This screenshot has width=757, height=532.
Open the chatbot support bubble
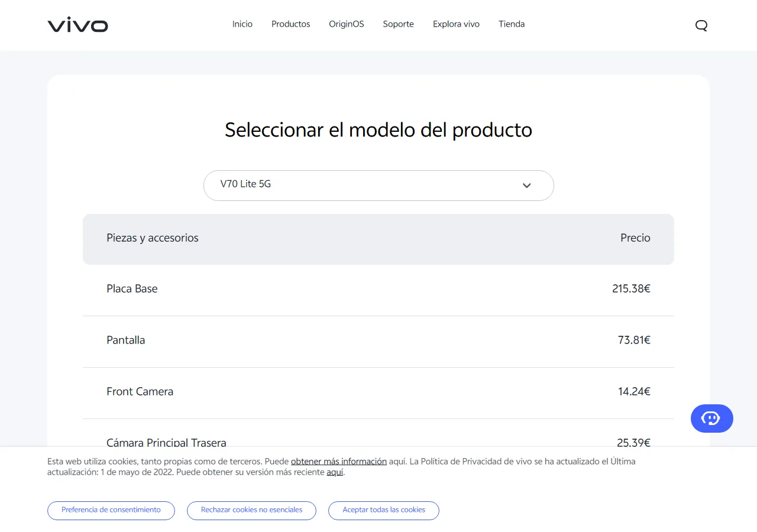pos(711,419)
